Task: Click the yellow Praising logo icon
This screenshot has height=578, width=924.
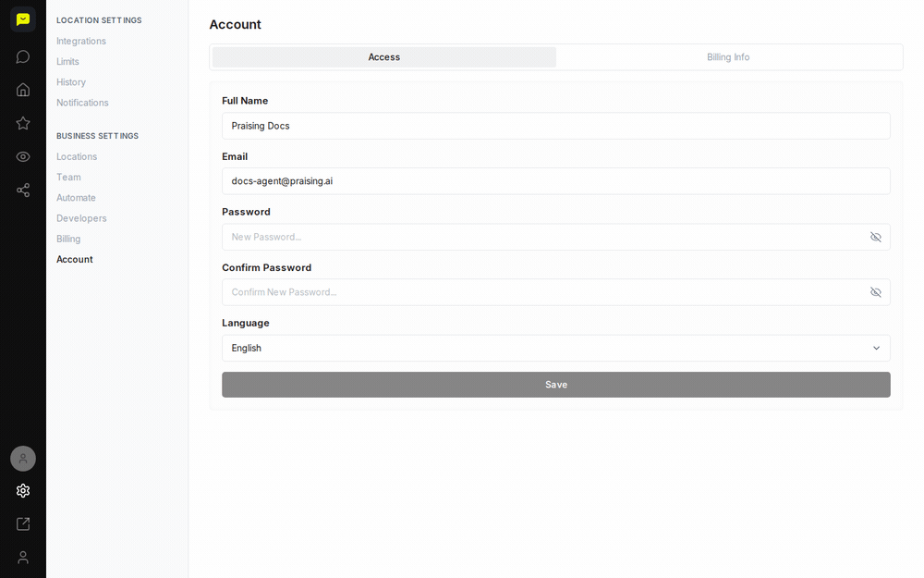Action: point(23,19)
